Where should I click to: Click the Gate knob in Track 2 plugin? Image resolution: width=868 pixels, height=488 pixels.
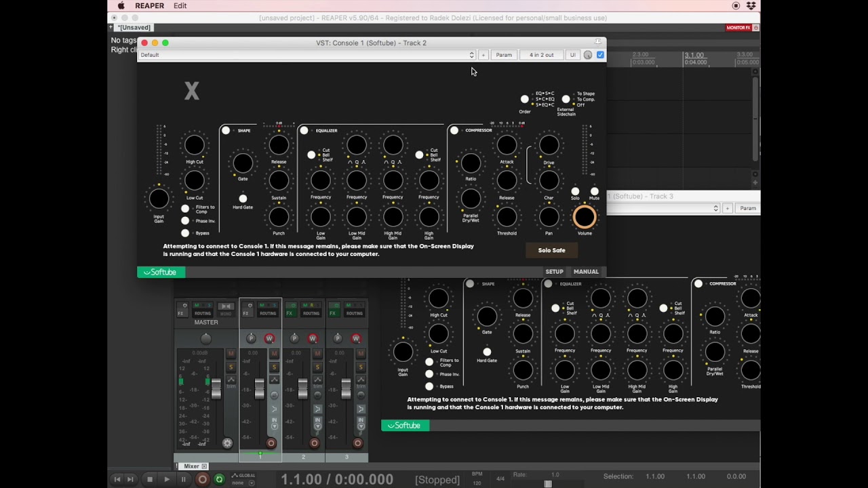pyautogui.click(x=243, y=163)
